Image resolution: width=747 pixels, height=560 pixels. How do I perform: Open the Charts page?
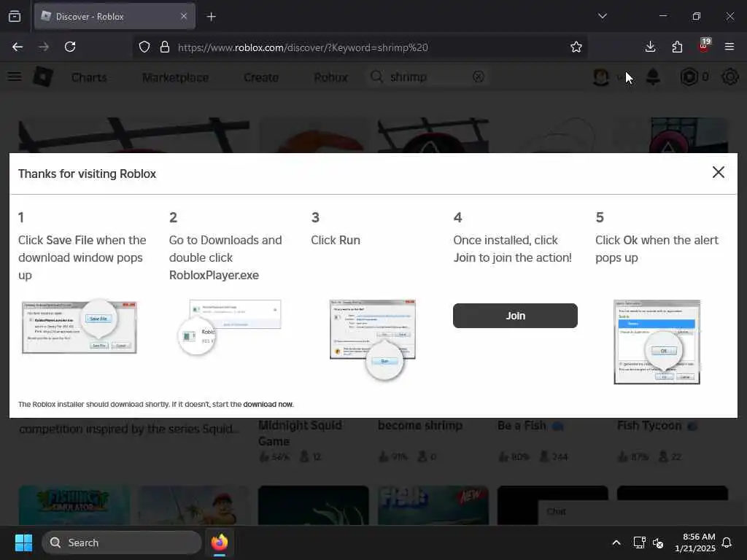89,77
